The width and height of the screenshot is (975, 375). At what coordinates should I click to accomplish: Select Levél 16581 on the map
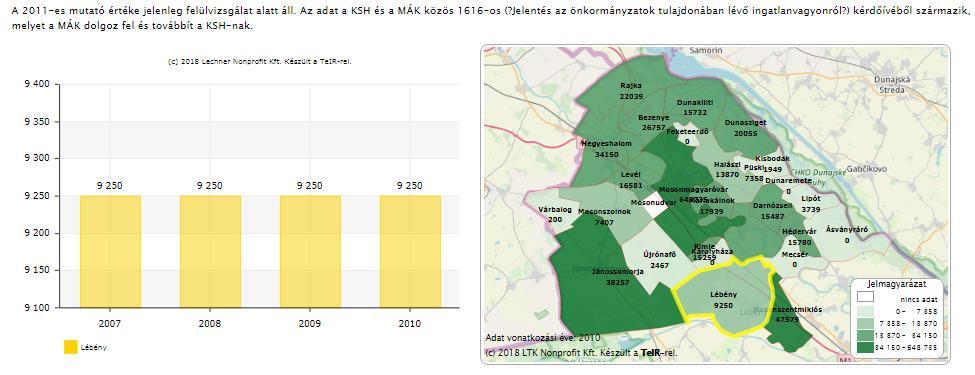coord(630,180)
